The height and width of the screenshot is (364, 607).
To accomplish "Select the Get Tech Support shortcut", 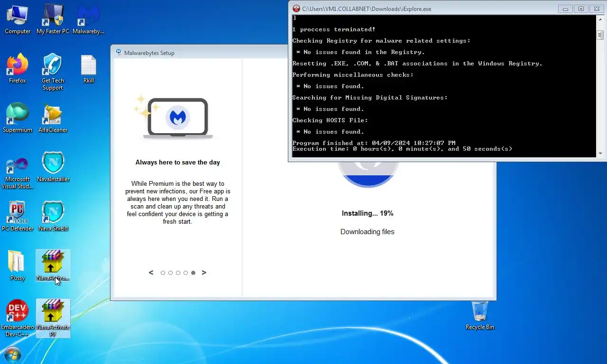I will [x=53, y=72].
